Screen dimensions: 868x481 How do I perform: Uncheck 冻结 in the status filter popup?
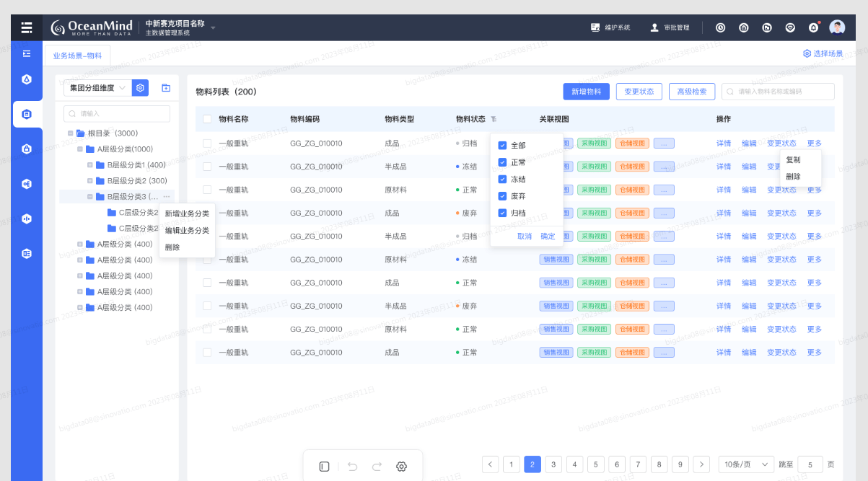tap(502, 179)
